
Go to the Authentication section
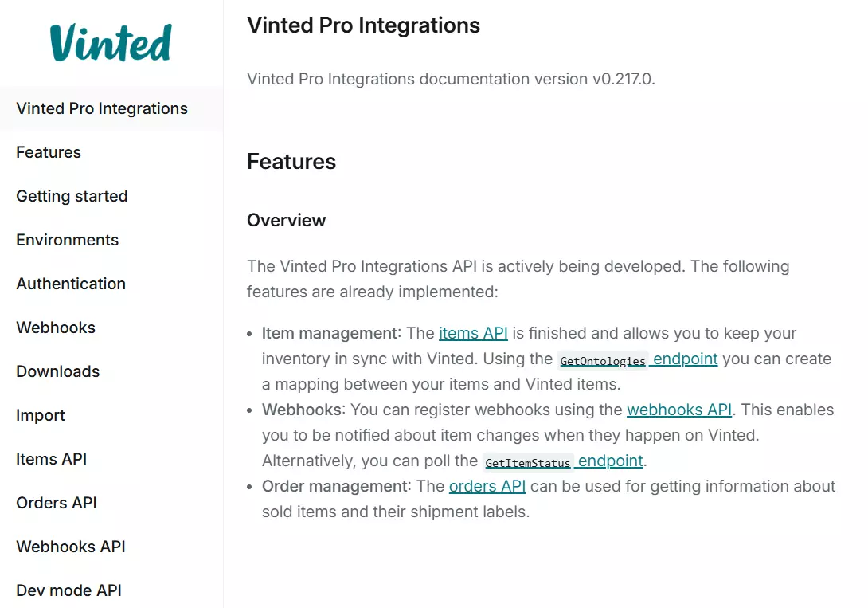(70, 284)
